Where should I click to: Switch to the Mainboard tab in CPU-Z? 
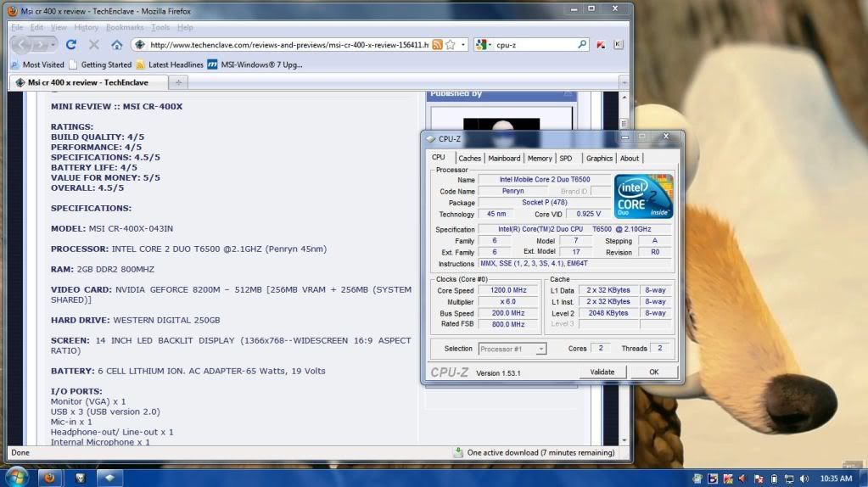(x=504, y=159)
